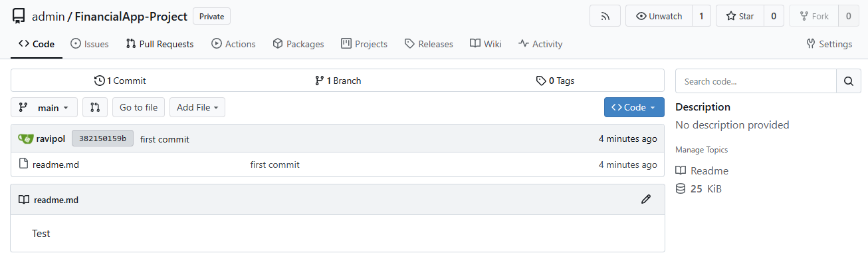
Task: Toggle Unwatch for this repository
Action: click(659, 16)
